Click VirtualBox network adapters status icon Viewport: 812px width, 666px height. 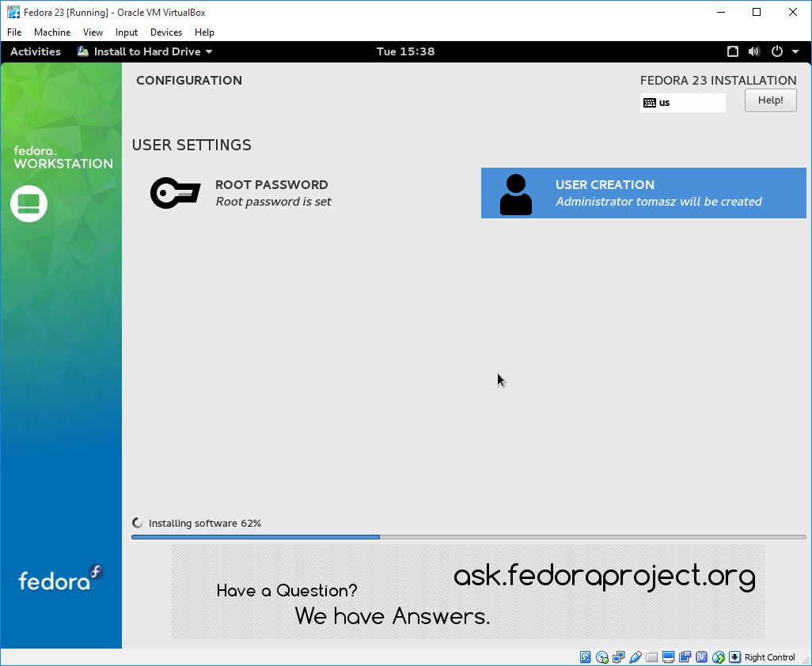[618, 657]
